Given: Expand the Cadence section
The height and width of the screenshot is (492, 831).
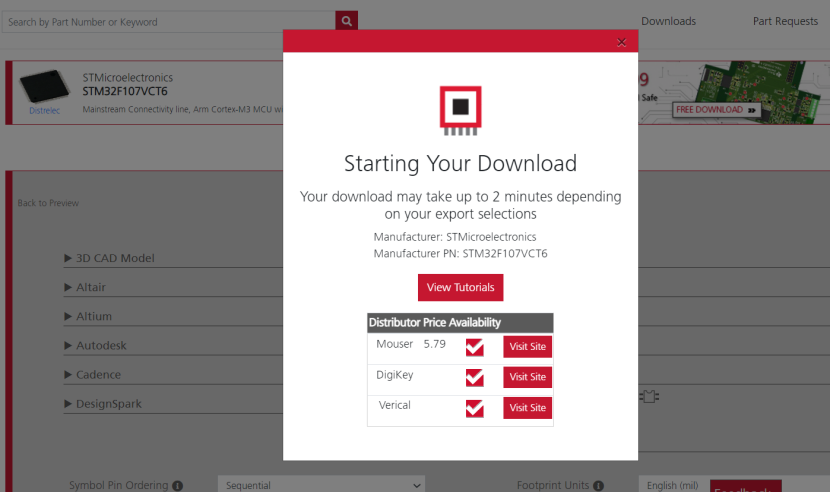Looking at the screenshot, I should 93,375.
